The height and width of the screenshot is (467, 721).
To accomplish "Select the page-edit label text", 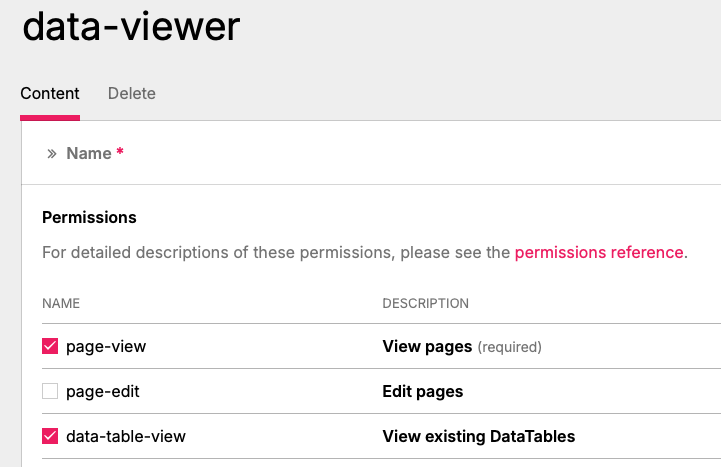I will [103, 392].
